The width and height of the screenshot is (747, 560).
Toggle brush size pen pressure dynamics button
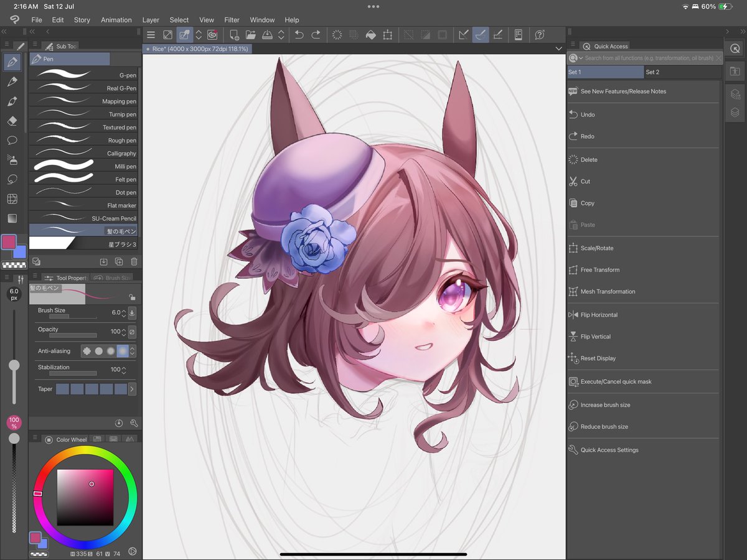pyautogui.click(x=132, y=312)
